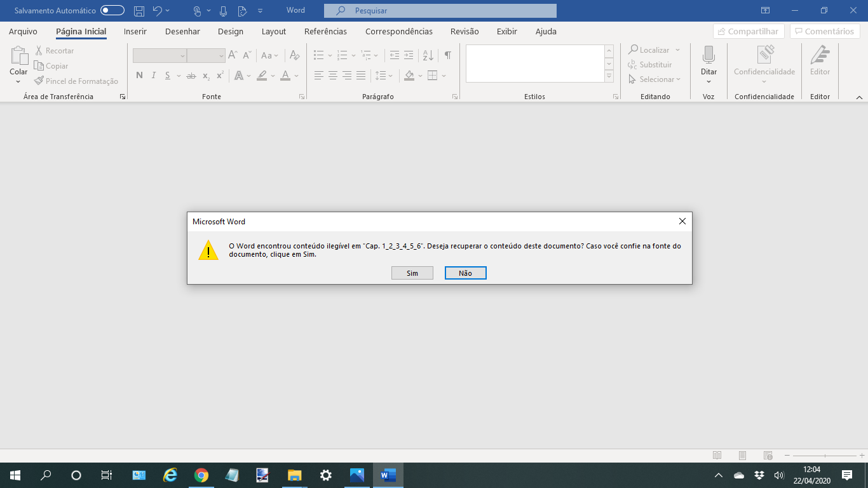Click Não in the Microsoft Word dialog
868x488 pixels.
tap(465, 273)
